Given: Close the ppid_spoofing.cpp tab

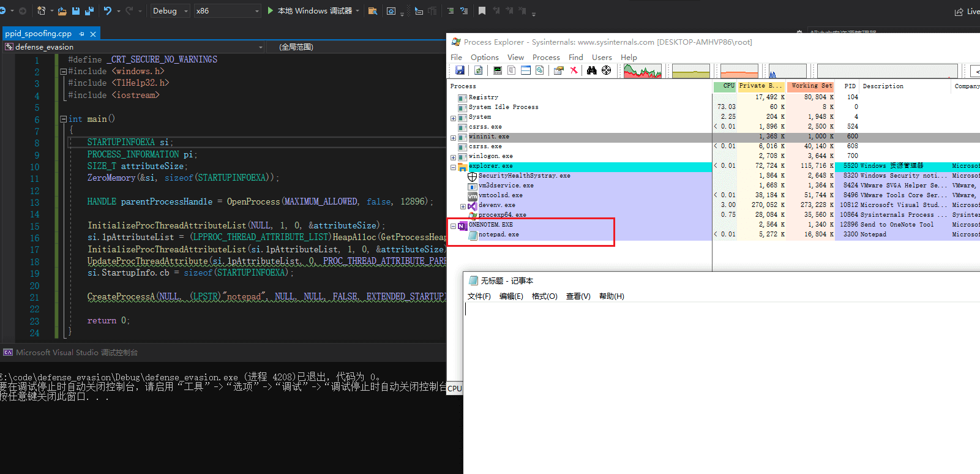Looking at the screenshot, I should [93, 34].
